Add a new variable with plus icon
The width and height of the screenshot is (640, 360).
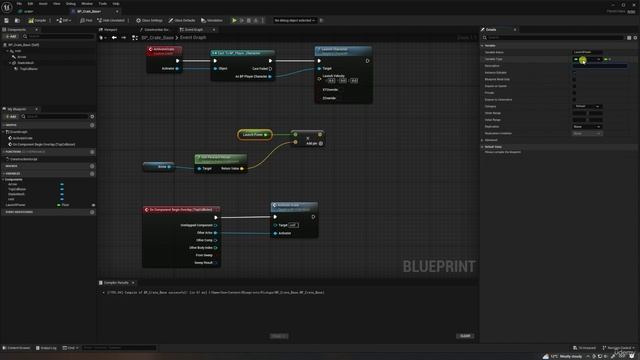[92, 173]
